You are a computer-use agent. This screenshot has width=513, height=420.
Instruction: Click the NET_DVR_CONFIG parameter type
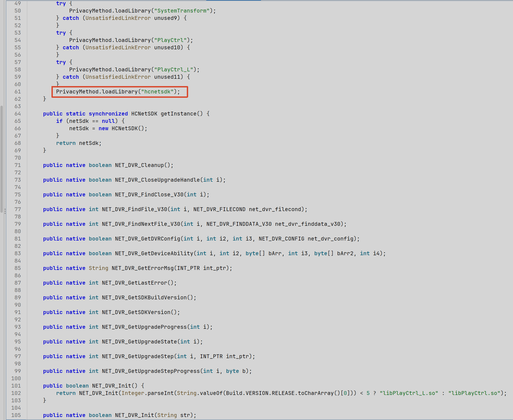[x=281, y=239]
